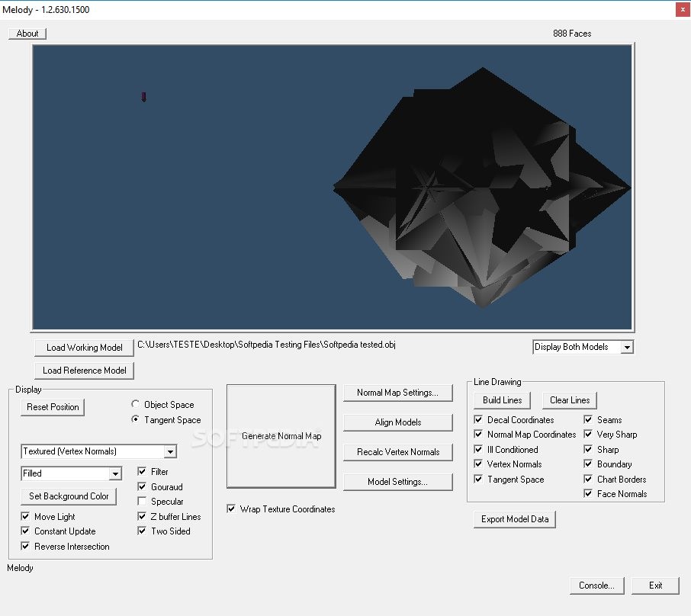The width and height of the screenshot is (691, 616).
Task: Click Build Lines button
Action: pyautogui.click(x=502, y=400)
